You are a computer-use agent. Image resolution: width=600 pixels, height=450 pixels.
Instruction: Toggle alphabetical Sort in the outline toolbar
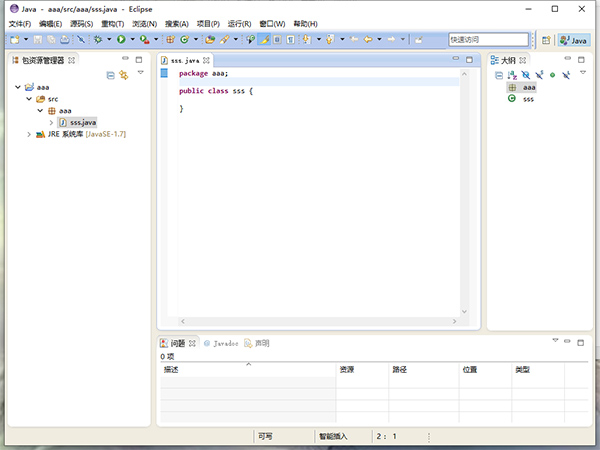pyautogui.click(x=512, y=75)
